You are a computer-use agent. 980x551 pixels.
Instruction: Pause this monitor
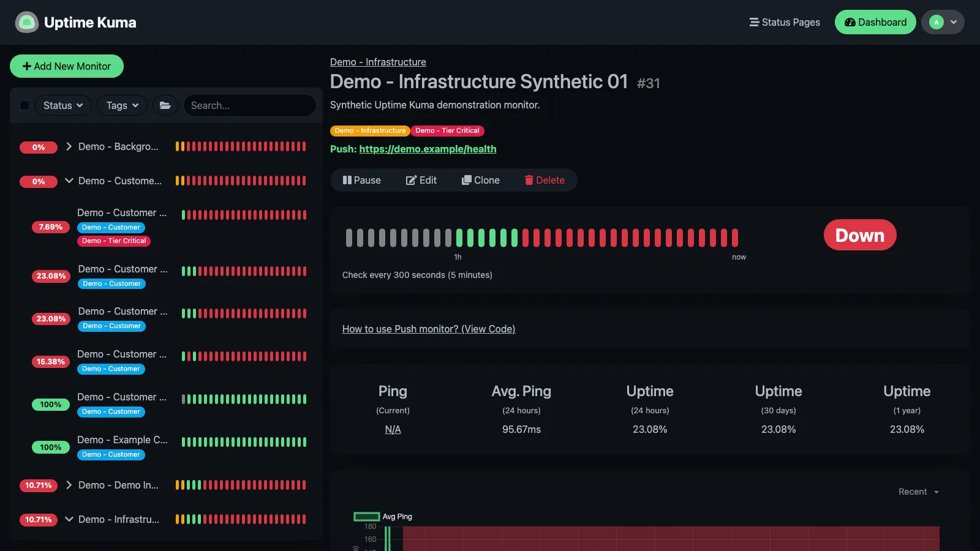pyautogui.click(x=361, y=180)
